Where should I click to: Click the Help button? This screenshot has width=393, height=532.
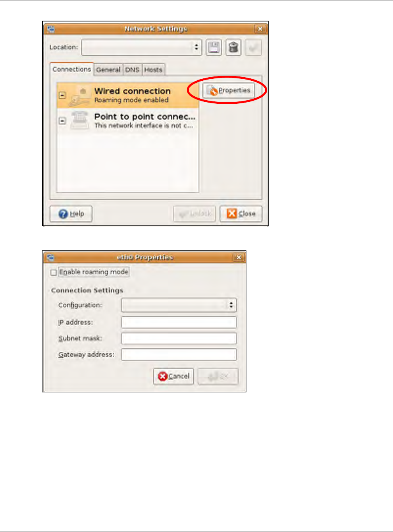[x=71, y=214]
